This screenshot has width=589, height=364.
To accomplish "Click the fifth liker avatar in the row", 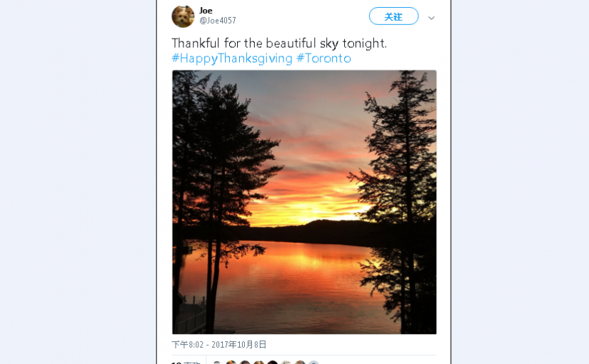I will (272, 363).
